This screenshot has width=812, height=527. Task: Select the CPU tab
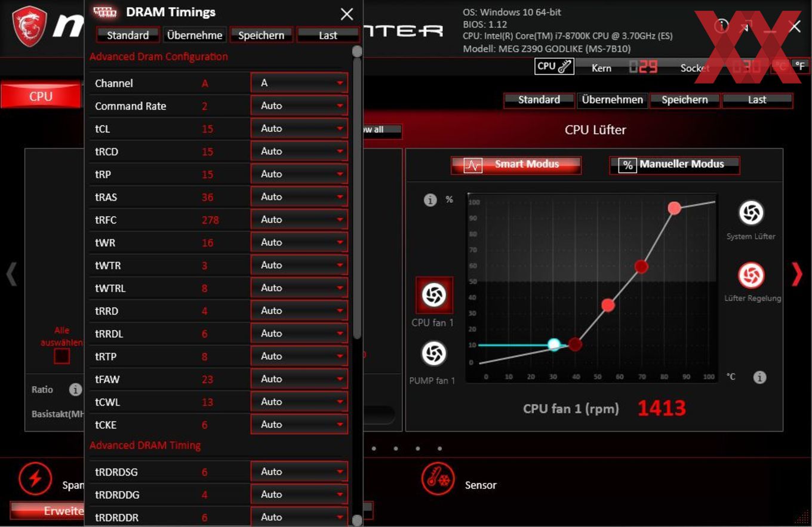tap(41, 96)
